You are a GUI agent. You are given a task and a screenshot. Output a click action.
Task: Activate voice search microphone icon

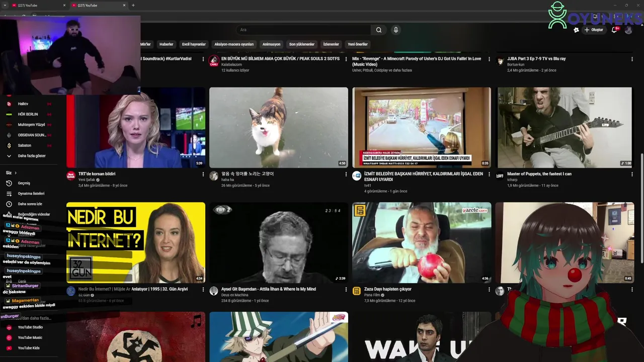(396, 30)
